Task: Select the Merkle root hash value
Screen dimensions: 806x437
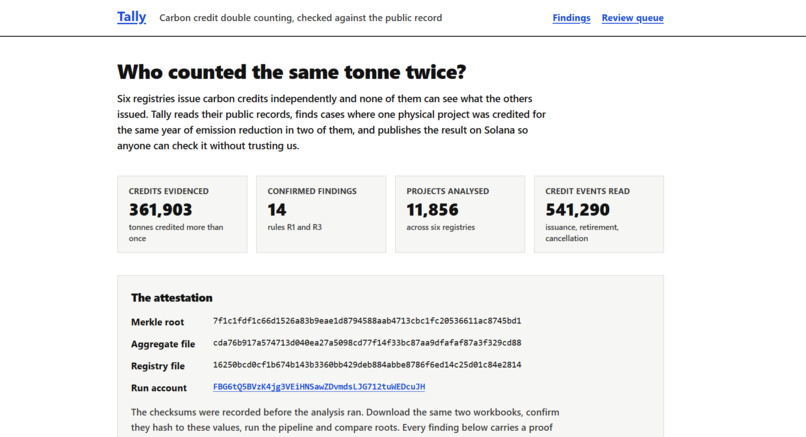Action: 367,321
